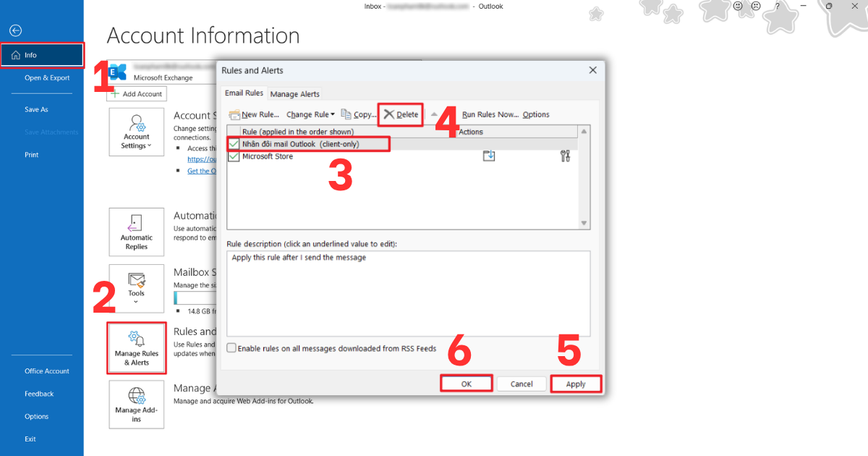Click the tools icon in Microsoft Store rule row

coord(566,156)
